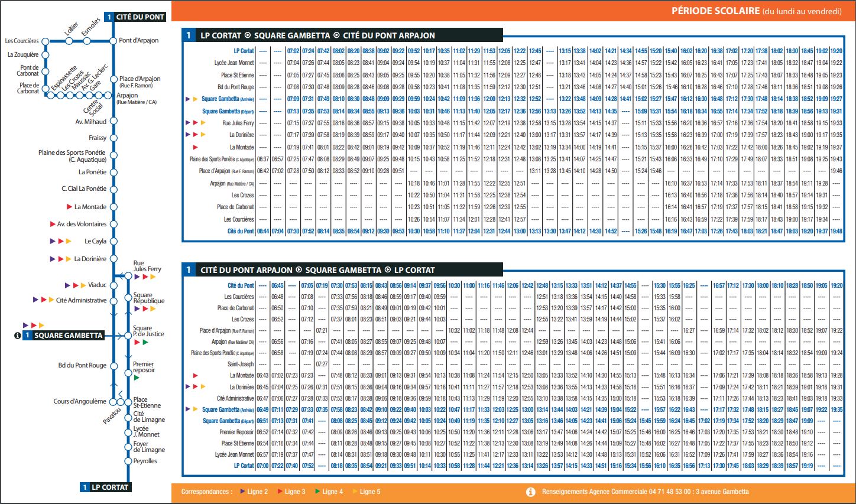
Task: Click the 'CITÉ DU PONT ARPAJON ⊙ SQUARE GAMBETTA ⊙ LP CORTAT' timetable title
Action: click(317, 270)
